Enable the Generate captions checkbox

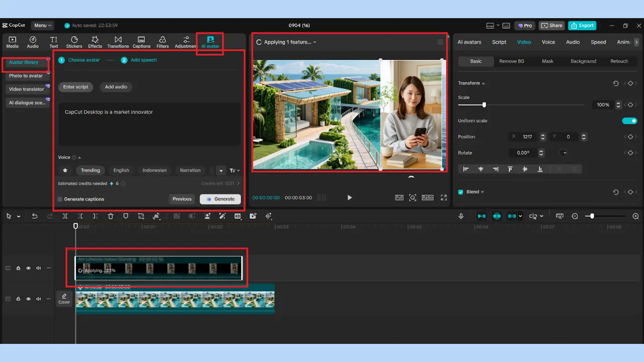point(60,199)
